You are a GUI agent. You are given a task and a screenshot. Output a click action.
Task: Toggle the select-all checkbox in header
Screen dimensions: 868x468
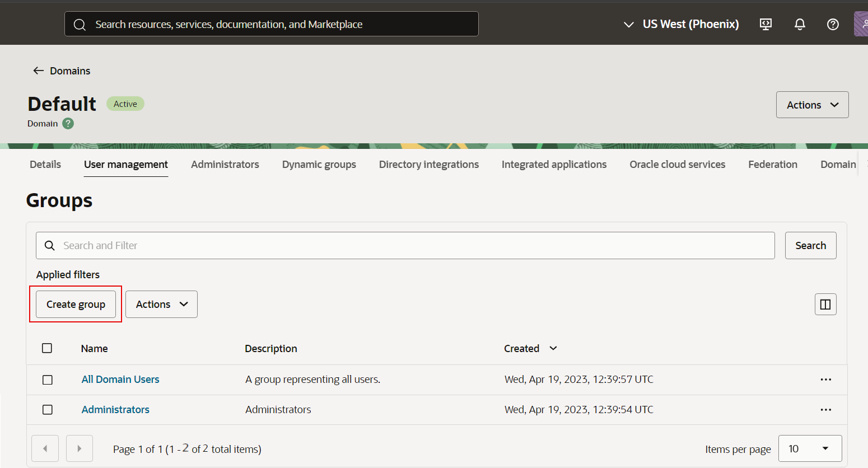pyautogui.click(x=47, y=348)
